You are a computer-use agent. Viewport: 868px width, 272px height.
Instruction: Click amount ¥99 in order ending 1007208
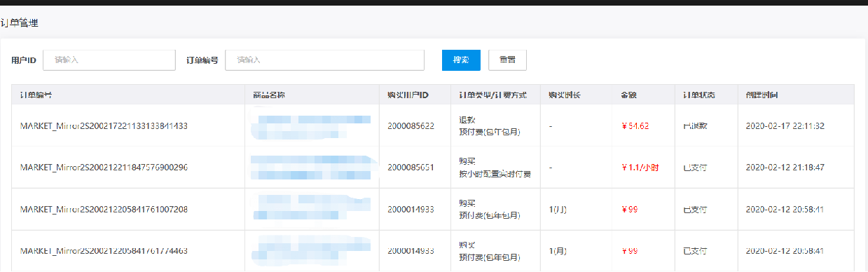(x=629, y=210)
